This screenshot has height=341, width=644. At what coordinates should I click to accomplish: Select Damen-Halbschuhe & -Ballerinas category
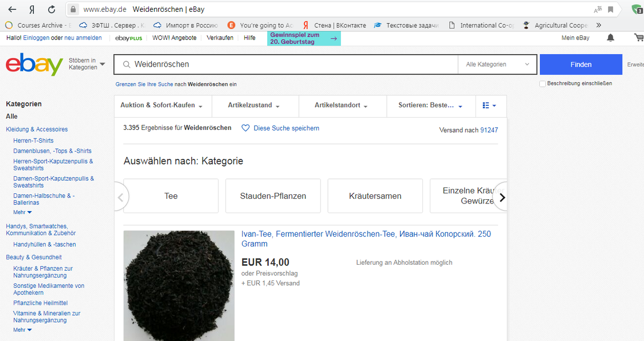click(x=44, y=199)
